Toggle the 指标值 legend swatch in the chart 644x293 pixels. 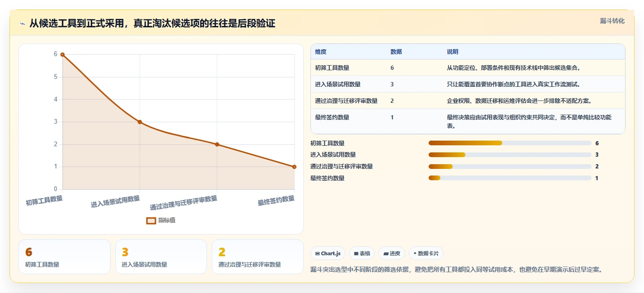pos(151,220)
